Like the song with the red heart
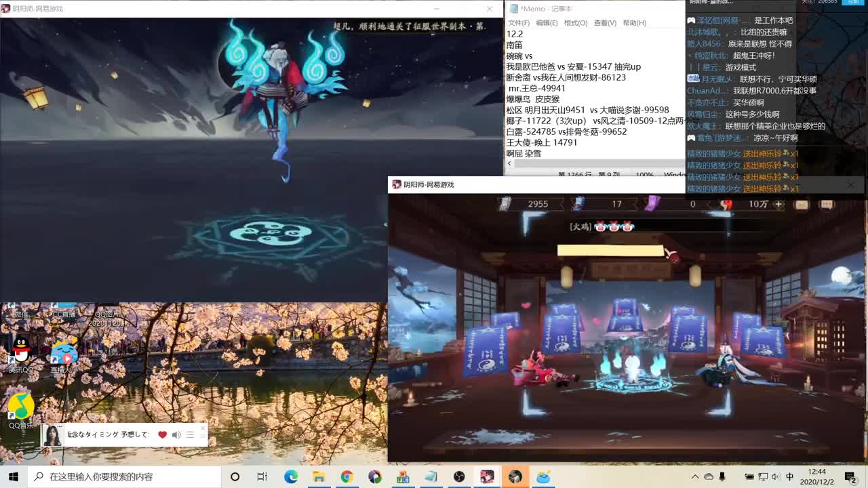Image resolution: width=868 pixels, height=488 pixels. [x=162, y=434]
